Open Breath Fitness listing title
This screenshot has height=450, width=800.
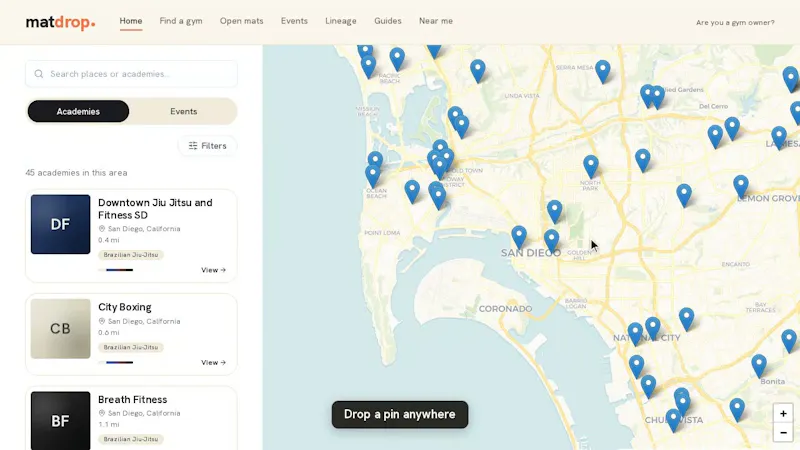point(133,399)
